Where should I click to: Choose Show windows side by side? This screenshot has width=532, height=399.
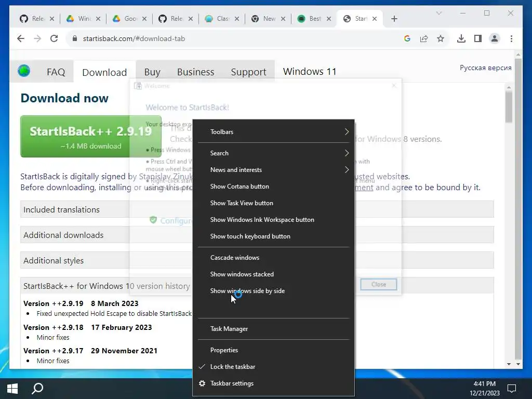(x=273, y=291)
